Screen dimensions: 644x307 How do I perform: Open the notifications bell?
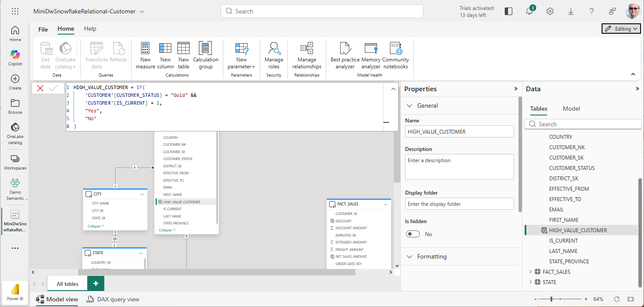[x=529, y=12]
